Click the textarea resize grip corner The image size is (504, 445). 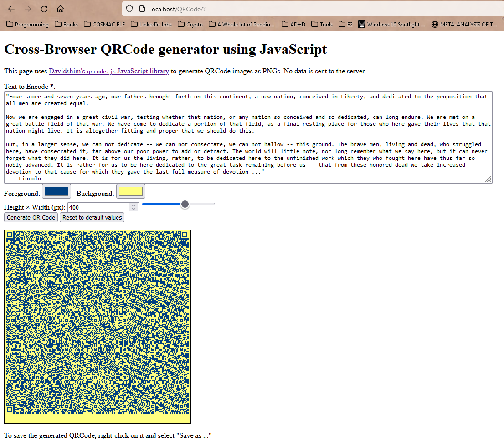488,179
